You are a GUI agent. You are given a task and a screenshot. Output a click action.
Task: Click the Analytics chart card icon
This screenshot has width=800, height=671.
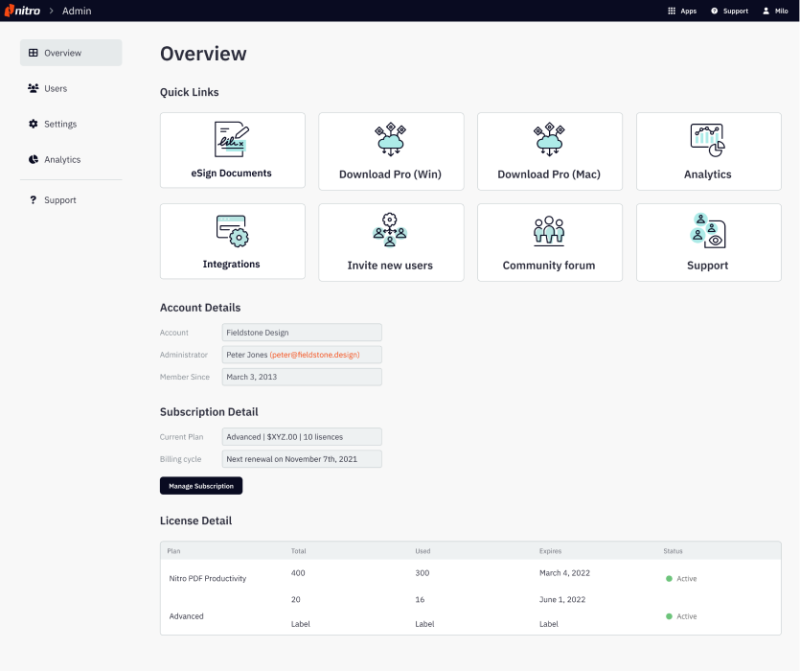pos(708,140)
